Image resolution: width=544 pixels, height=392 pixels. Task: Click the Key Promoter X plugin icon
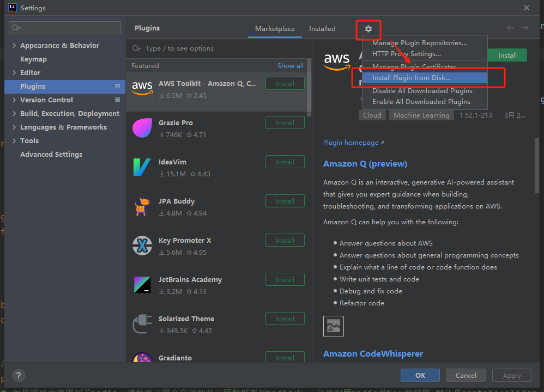pos(142,246)
